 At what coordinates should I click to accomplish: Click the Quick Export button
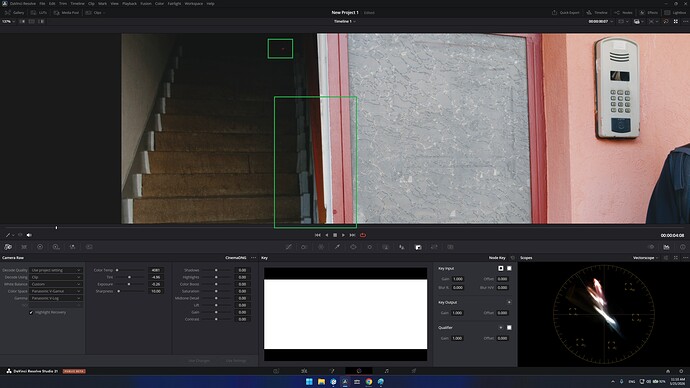(x=566, y=13)
